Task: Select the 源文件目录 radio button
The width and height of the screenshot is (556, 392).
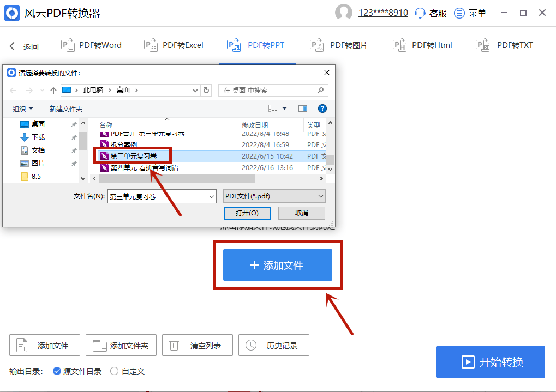Action: (57, 371)
